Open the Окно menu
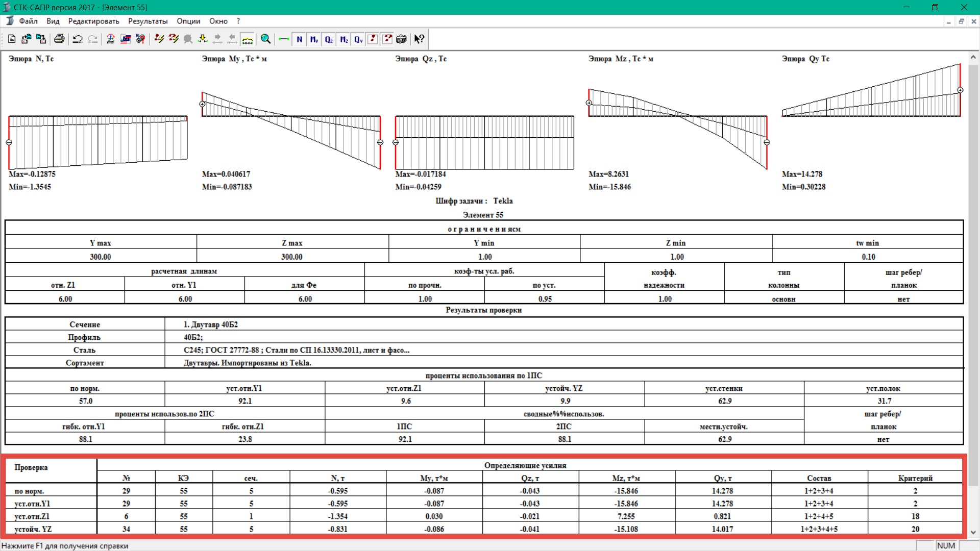The image size is (980, 551). pos(218,21)
